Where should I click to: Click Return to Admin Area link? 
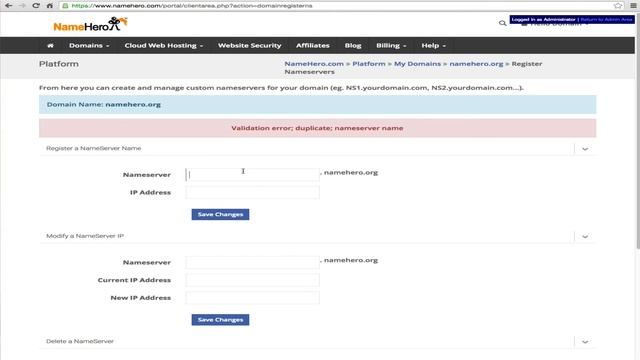tap(607, 19)
